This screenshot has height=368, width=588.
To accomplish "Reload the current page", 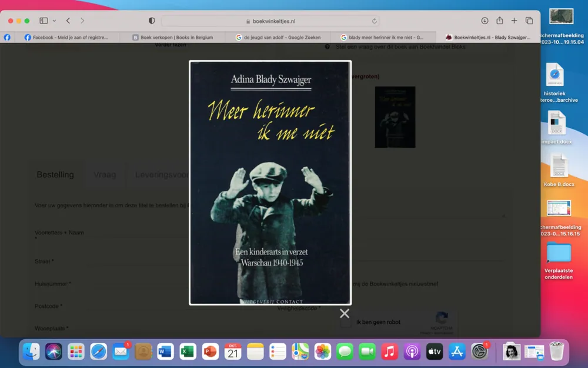I will tap(374, 21).
